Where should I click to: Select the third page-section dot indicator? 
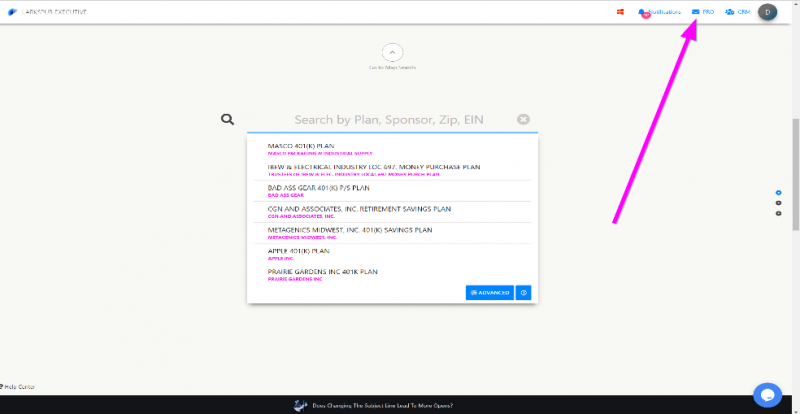[x=779, y=213]
